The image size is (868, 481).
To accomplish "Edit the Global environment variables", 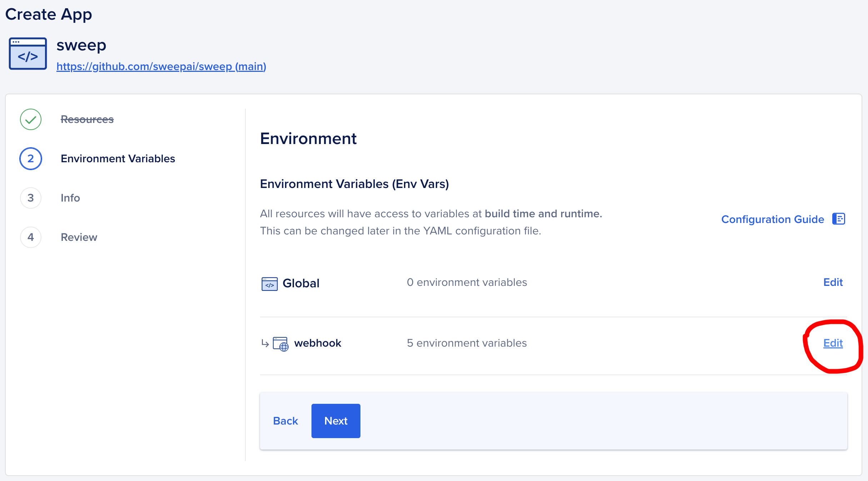I will tap(833, 282).
